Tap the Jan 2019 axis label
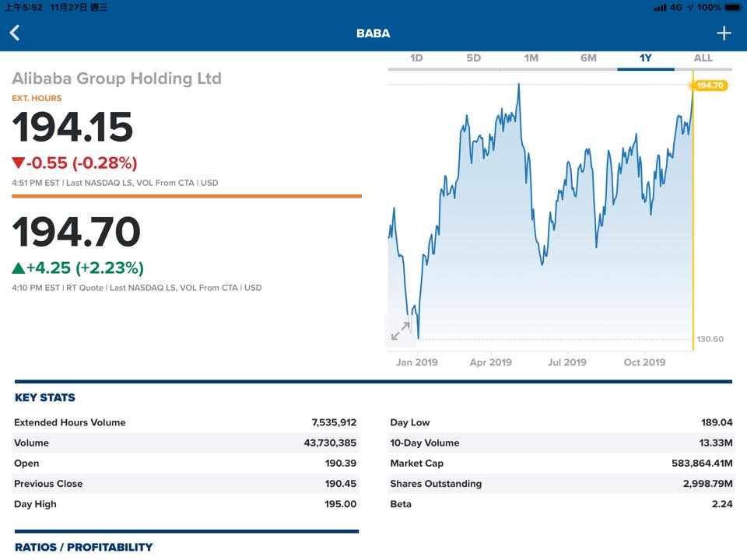Screen dimensions: 747x560 coord(417,362)
